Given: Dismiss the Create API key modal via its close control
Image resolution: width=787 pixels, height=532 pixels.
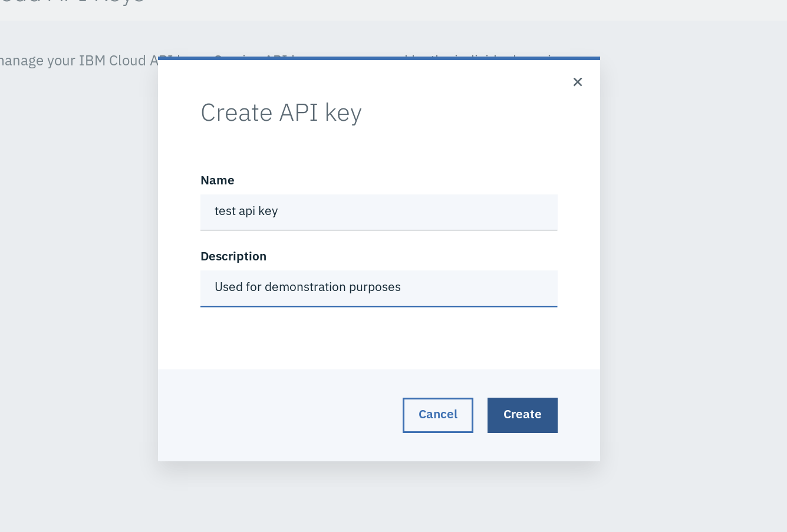Looking at the screenshot, I should [x=577, y=82].
